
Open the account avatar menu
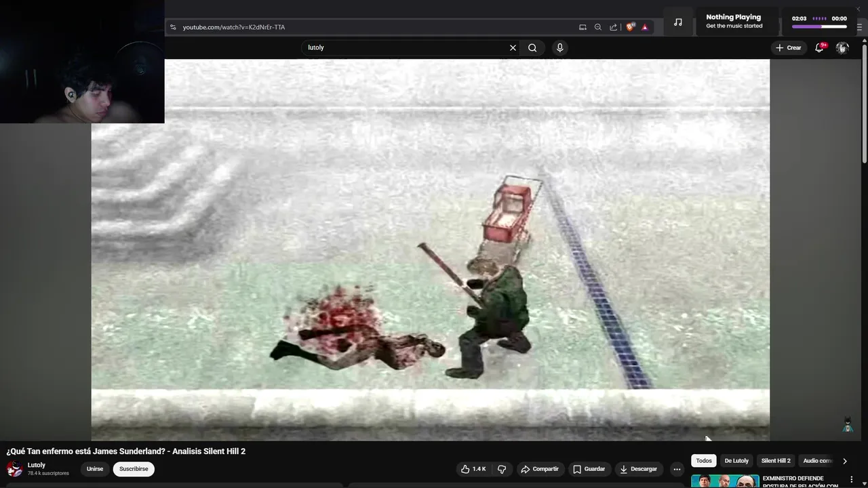tap(842, 47)
